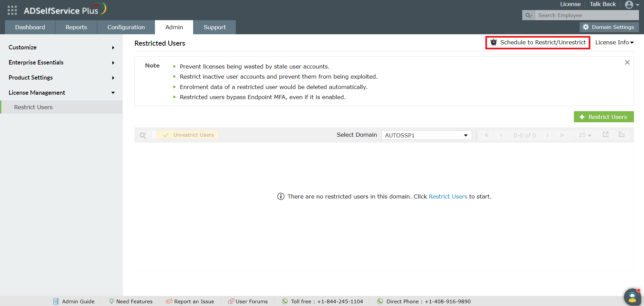Viewport: 644px width, 306px height.
Task: Switch to the Configuration tab
Action: pos(126,27)
